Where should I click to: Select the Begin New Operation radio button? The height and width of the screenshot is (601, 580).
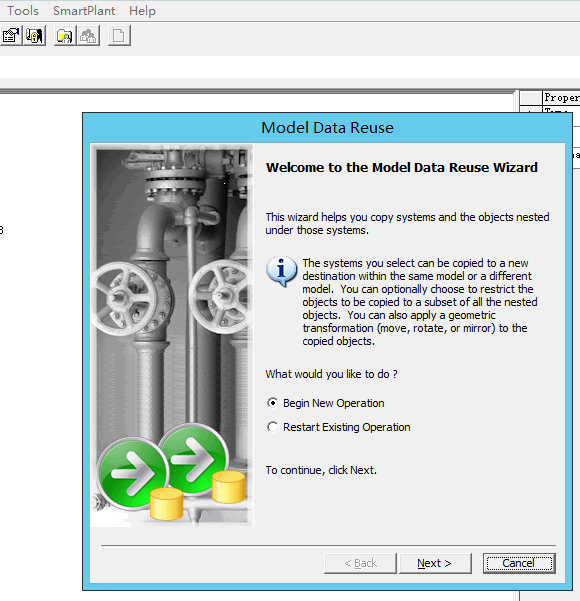tap(272, 403)
